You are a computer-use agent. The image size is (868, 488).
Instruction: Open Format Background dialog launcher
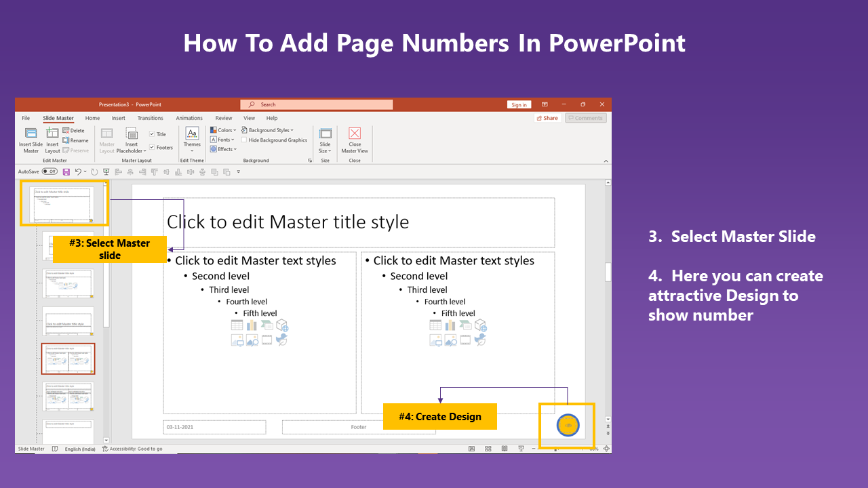[310, 161]
